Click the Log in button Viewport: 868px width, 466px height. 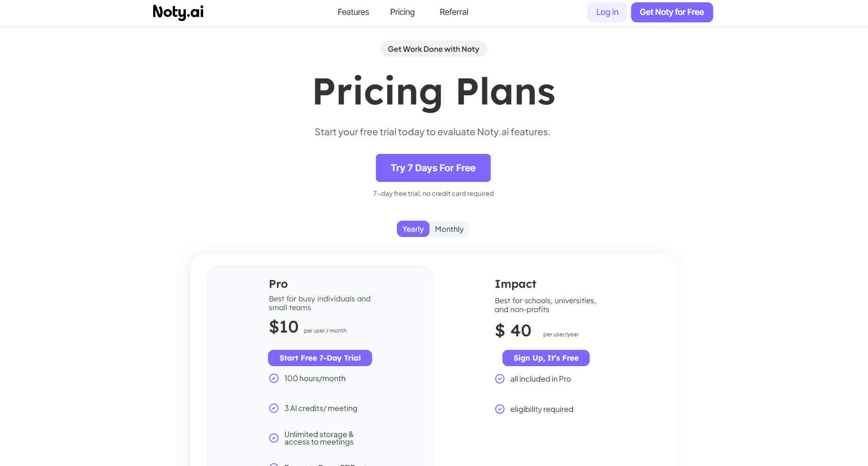[607, 12]
